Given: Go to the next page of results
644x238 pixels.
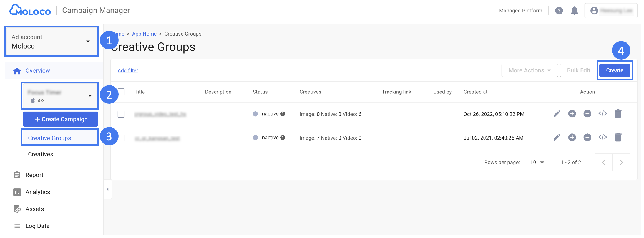Looking at the screenshot, I should click(621, 163).
